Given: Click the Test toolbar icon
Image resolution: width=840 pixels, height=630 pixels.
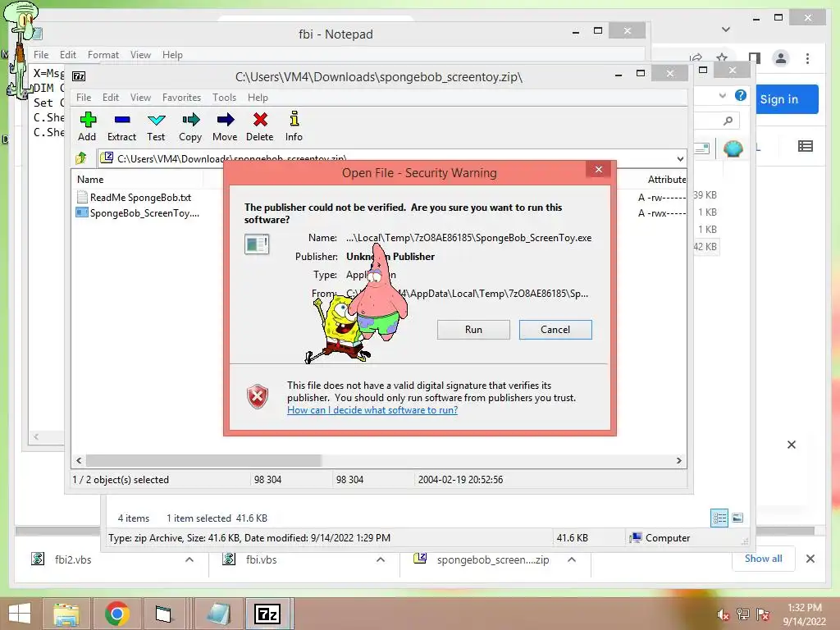Looking at the screenshot, I should [156, 126].
